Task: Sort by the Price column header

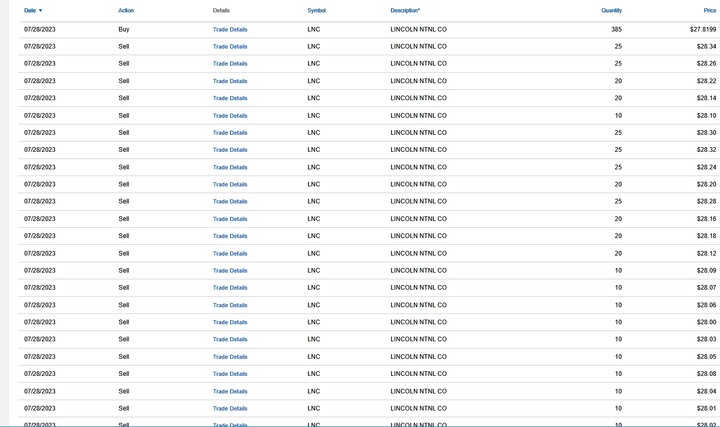Action: (709, 10)
